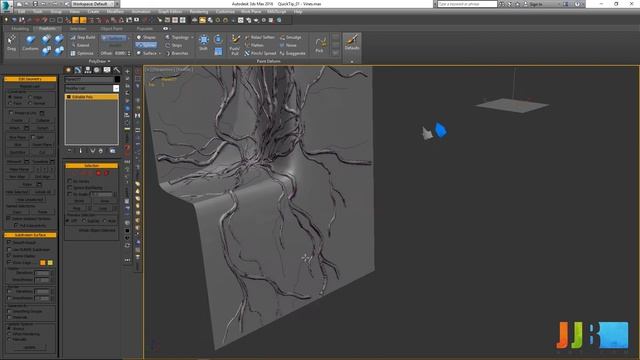This screenshot has width=640, height=360.
Task: Select the Shift paint deform tool
Action: point(203,42)
